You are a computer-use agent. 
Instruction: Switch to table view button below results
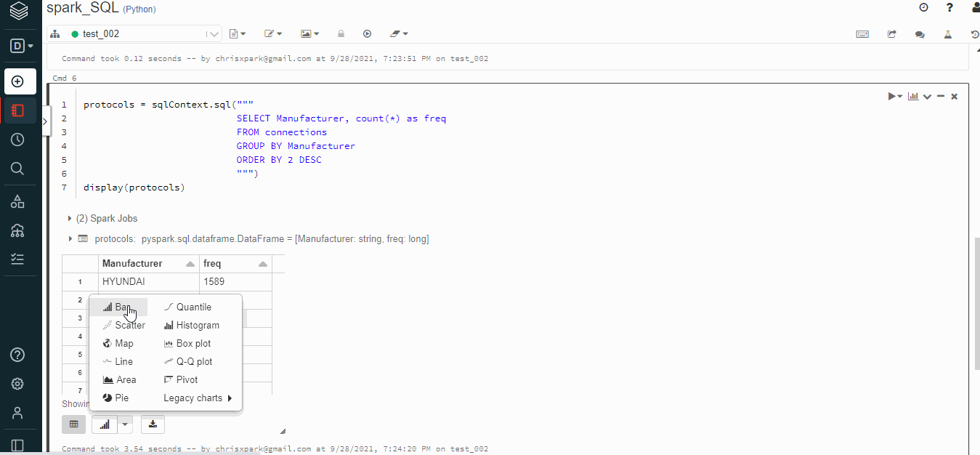click(x=73, y=424)
